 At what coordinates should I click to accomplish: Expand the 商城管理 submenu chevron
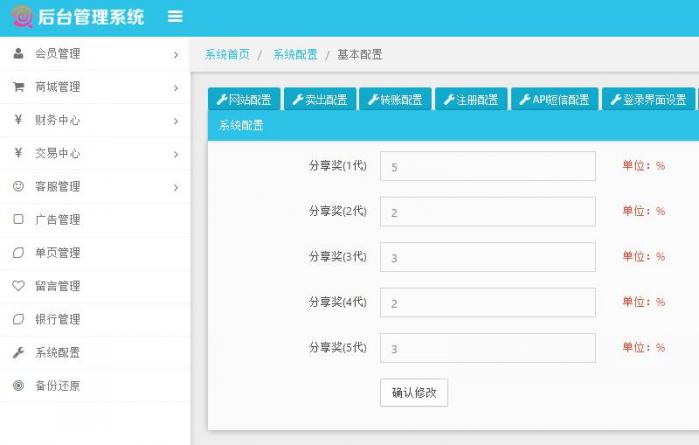(x=175, y=88)
